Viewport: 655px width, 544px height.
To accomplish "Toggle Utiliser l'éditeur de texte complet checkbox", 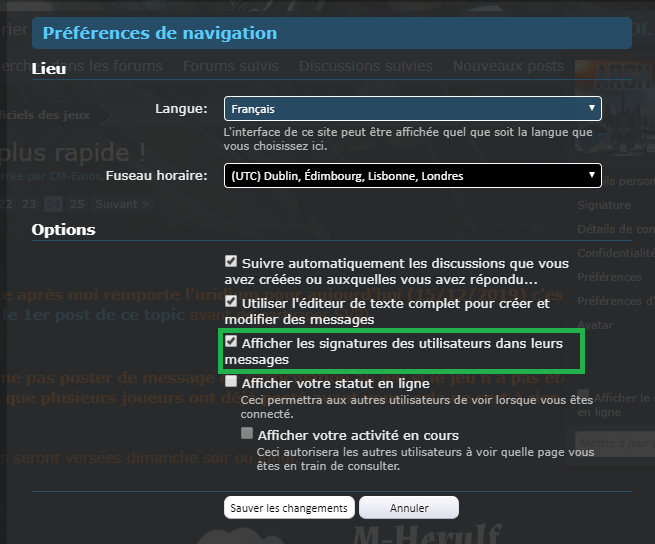I will point(231,301).
